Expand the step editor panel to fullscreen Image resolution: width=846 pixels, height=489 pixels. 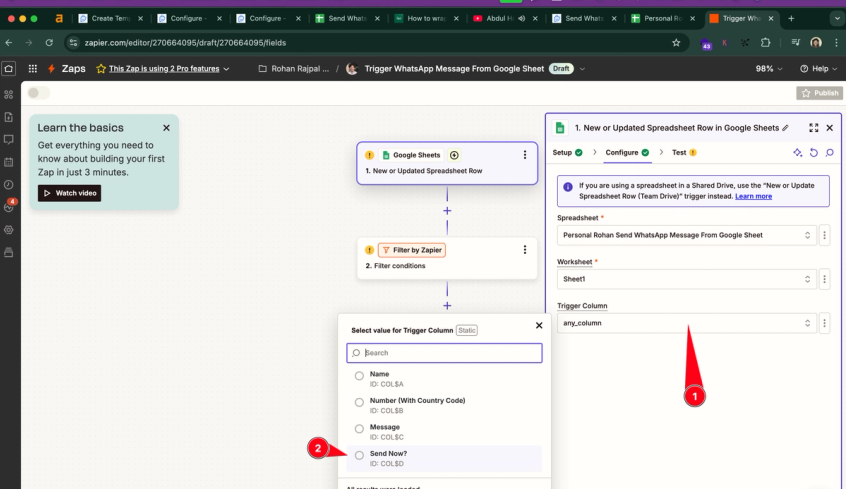tap(813, 128)
